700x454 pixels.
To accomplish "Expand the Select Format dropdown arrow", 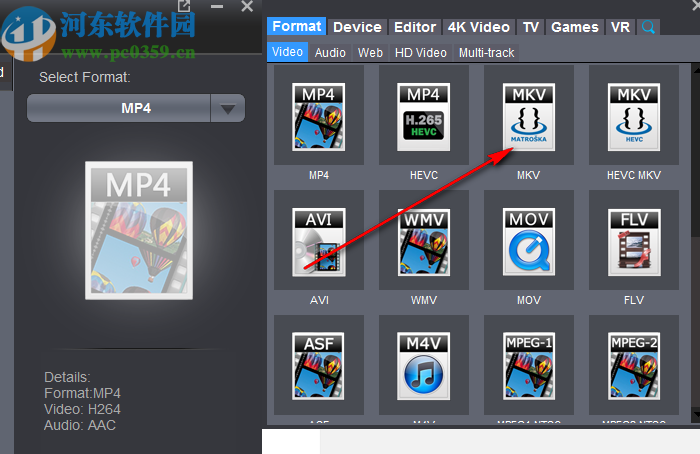I will [228, 108].
